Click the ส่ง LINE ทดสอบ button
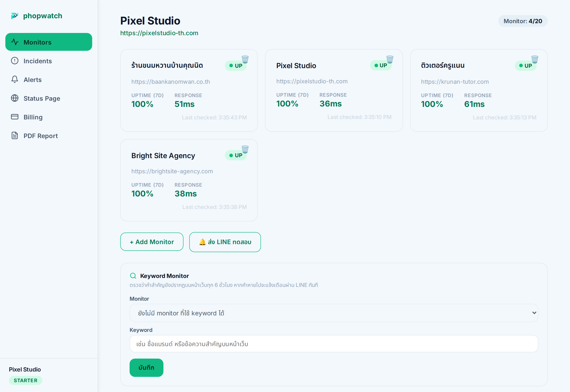The height and width of the screenshot is (392, 570). [225, 242]
